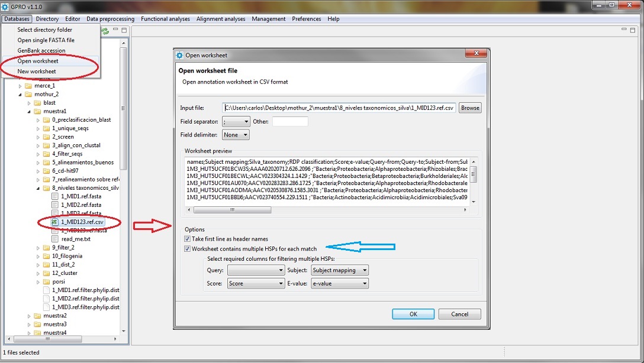
Task: Click the Other separator text field
Action: [x=290, y=122]
